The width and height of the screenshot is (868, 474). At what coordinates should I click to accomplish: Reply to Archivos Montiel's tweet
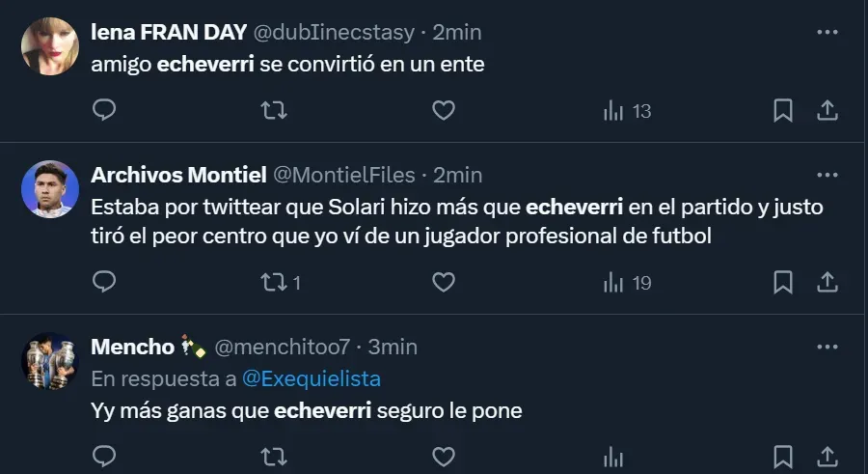click(104, 283)
